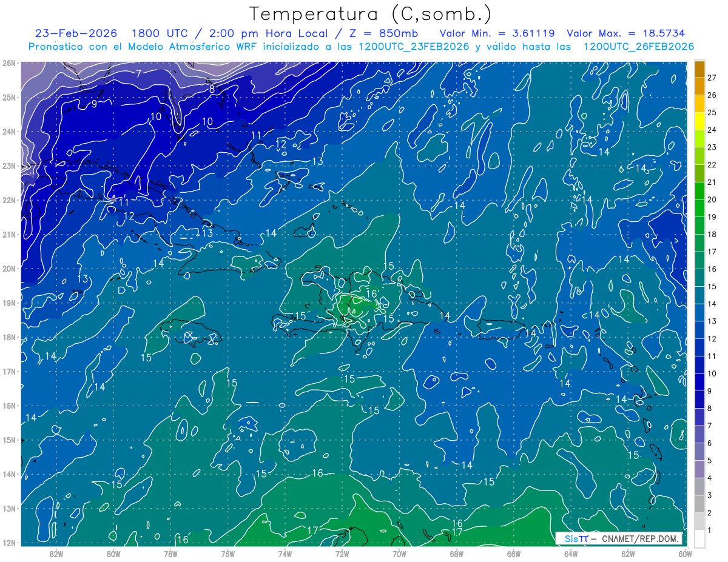Click the '1200UTC_26FEB2026' valid-until time

coord(638,47)
